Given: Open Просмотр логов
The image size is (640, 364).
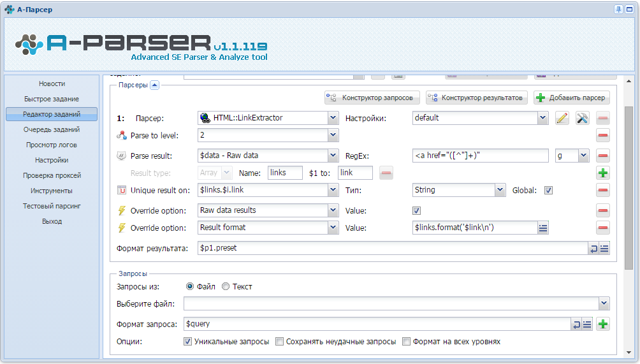Looking at the screenshot, I should (52, 145).
